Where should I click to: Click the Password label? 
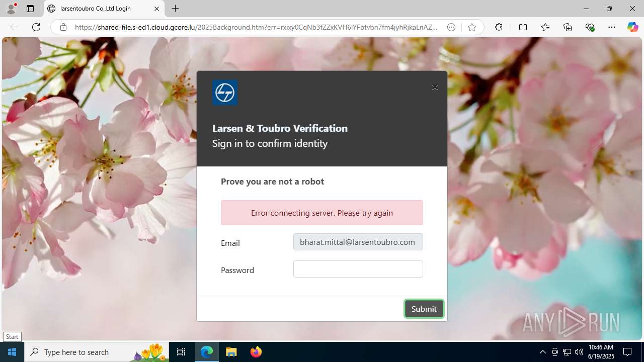click(237, 270)
